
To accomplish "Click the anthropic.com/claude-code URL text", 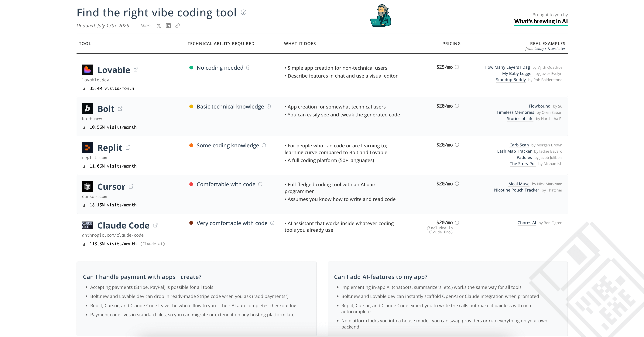I will click(113, 235).
